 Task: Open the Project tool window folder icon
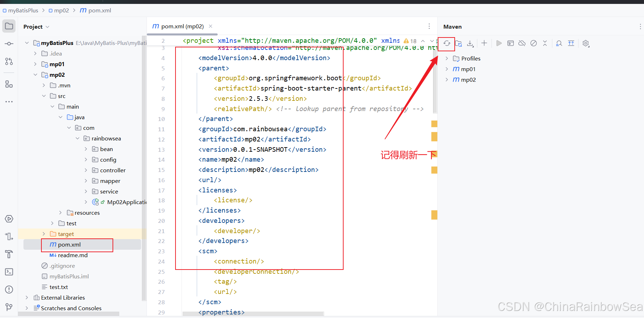tap(9, 26)
